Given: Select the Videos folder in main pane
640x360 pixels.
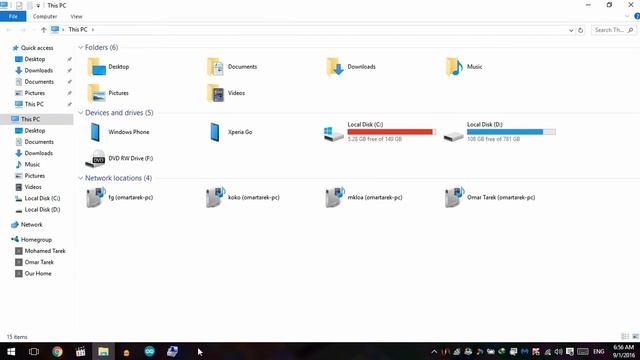Looking at the screenshot, I should point(226,93).
